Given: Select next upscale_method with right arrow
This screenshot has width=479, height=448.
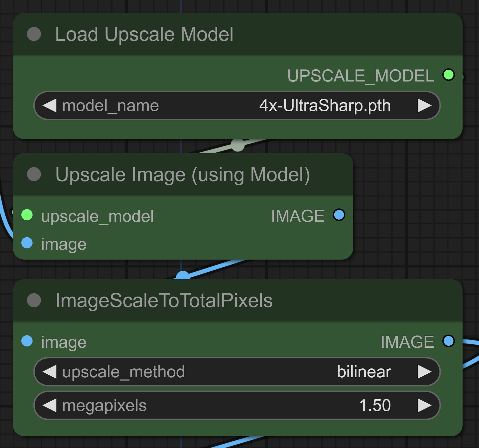Looking at the screenshot, I should [x=425, y=372].
